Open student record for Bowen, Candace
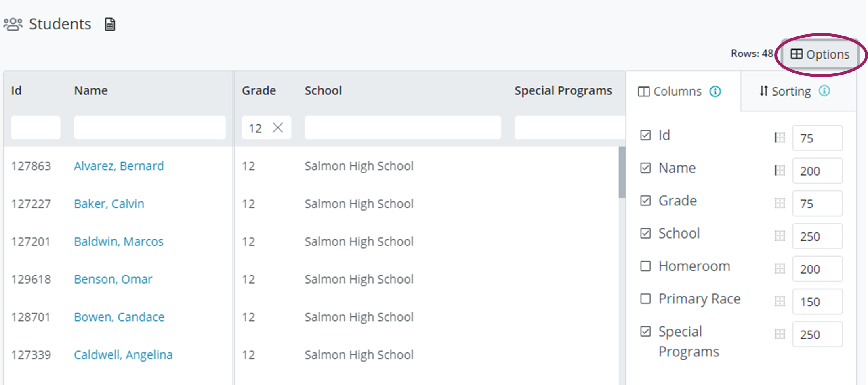The height and width of the screenshot is (385, 868). click(x=119, y=317)
